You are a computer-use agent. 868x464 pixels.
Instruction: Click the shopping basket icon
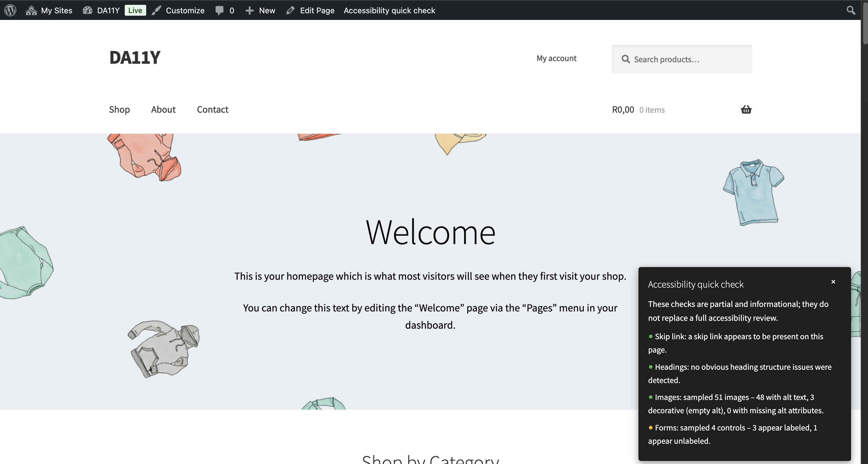coord(746,109)
